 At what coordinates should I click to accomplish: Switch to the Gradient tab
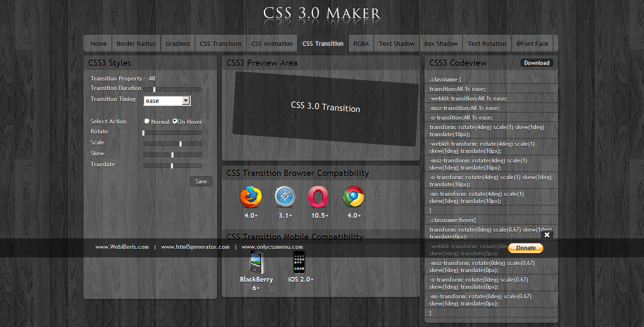(178, 43)
